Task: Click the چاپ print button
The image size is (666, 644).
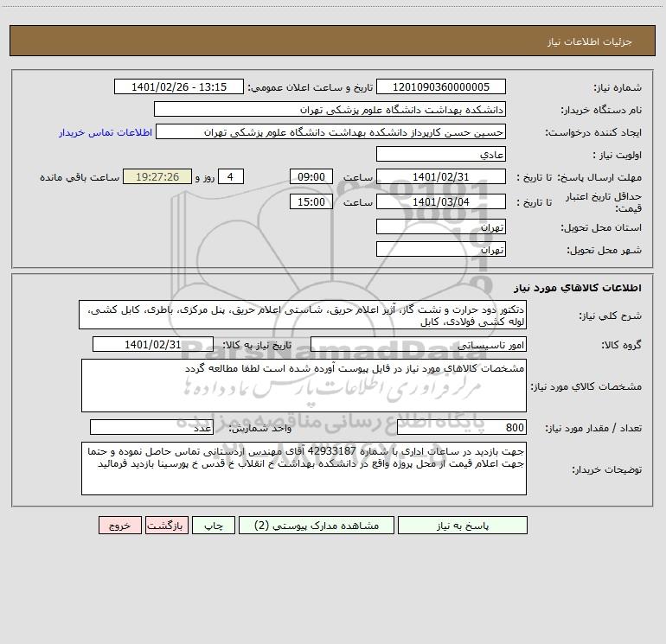Action: pos(214,525)
